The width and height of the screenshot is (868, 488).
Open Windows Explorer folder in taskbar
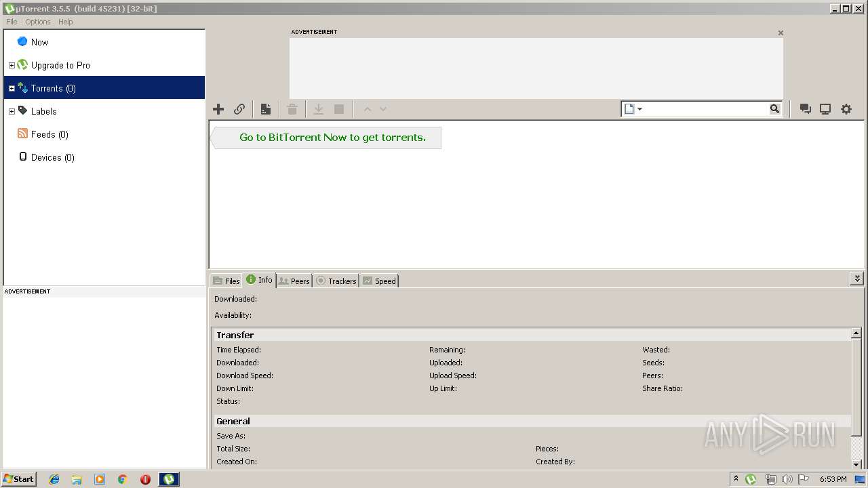point(77,479)
